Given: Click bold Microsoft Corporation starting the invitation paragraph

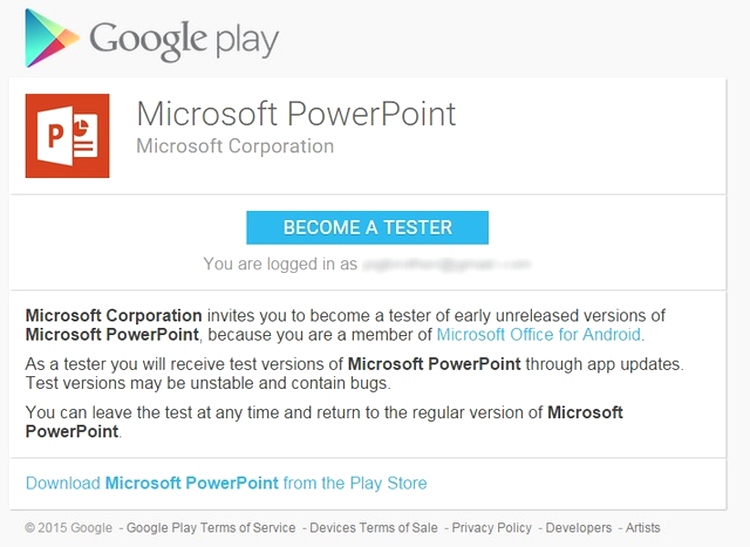Looking at the screenshot, I should tap(114, 316).
